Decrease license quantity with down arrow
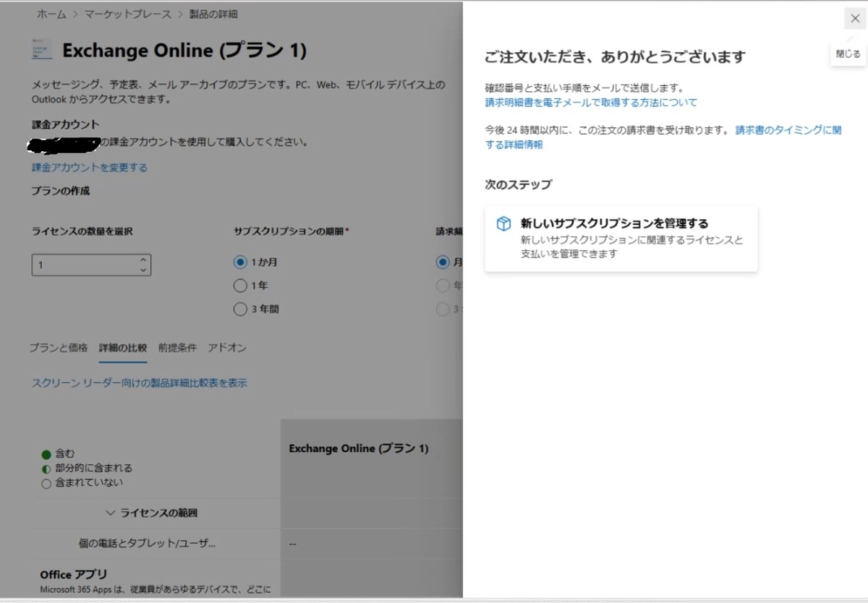868x603 pixels. tap(143, 270)
